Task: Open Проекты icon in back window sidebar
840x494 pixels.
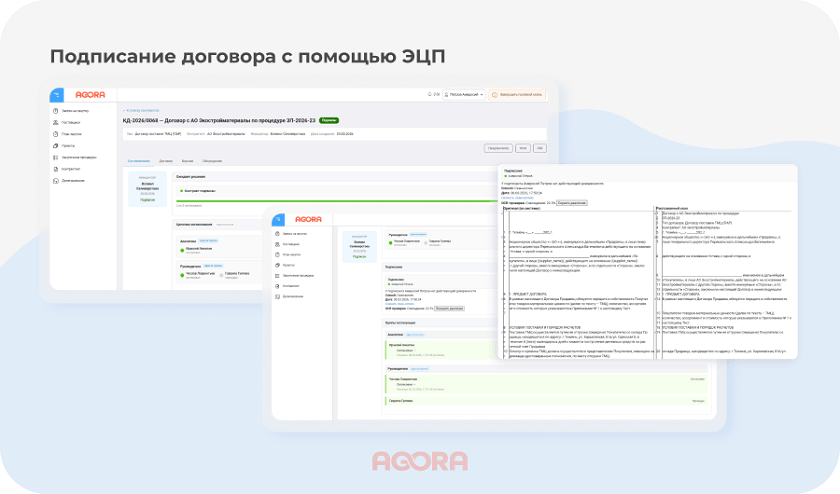Action: click(x=56, y=146)
